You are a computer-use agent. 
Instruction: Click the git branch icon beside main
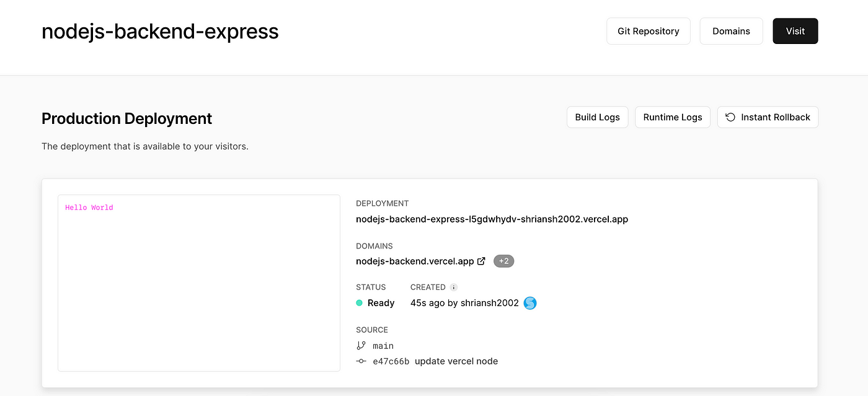tap(361, 346)
